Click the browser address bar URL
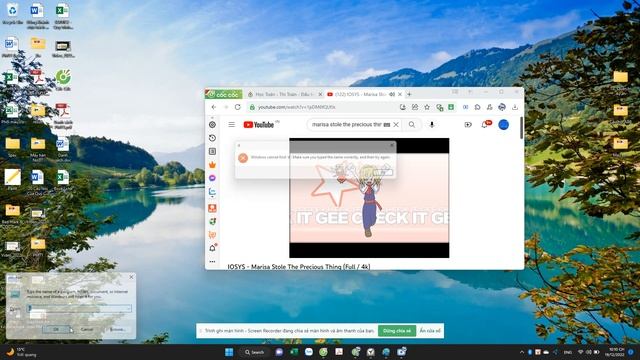Viewport: 640px width, 360px height. click(297, 107)
